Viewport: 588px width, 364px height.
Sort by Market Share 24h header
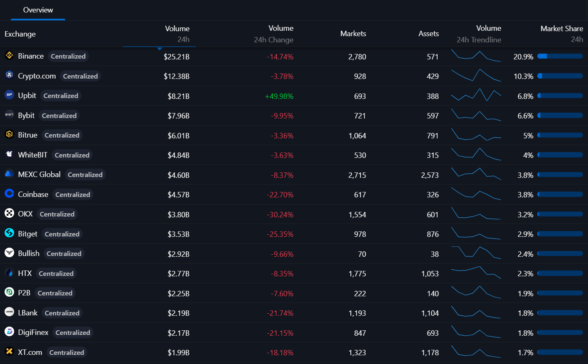[562, 34]
